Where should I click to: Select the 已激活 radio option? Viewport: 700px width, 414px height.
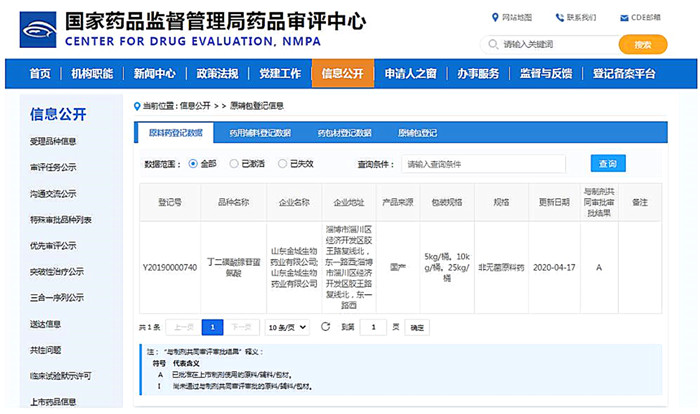(x=234, y=163)
